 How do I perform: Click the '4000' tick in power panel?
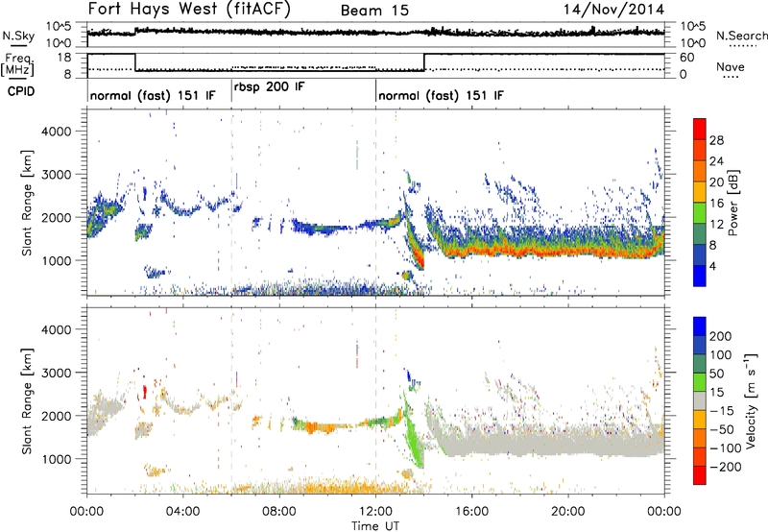57,132
